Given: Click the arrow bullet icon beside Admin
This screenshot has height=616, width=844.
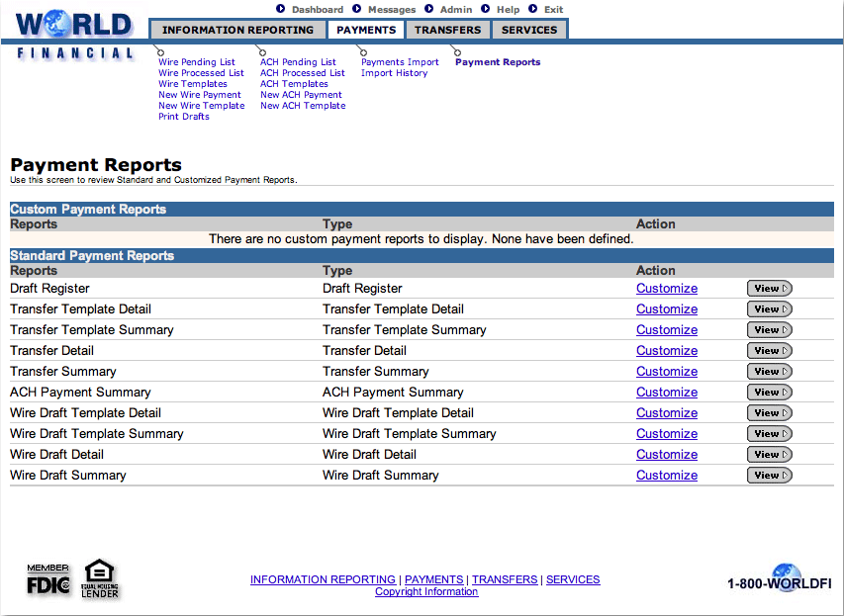Looking at the screenshot, I should (429, 9).
